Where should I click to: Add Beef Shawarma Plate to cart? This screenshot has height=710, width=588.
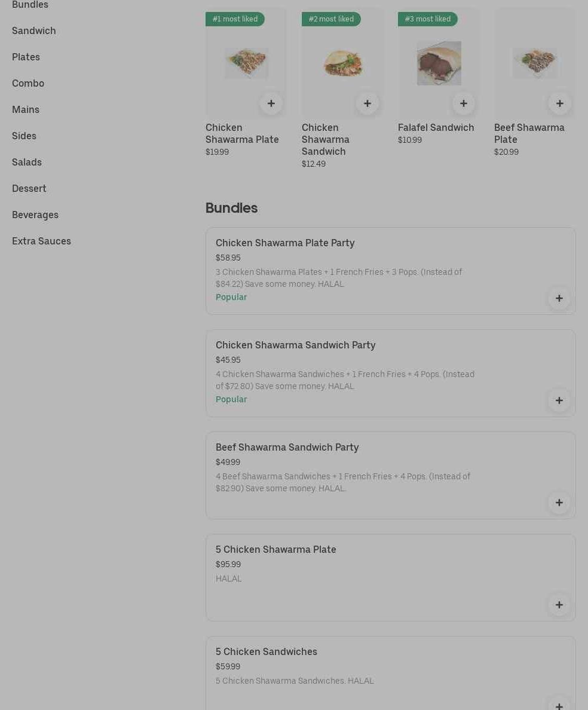559,103
